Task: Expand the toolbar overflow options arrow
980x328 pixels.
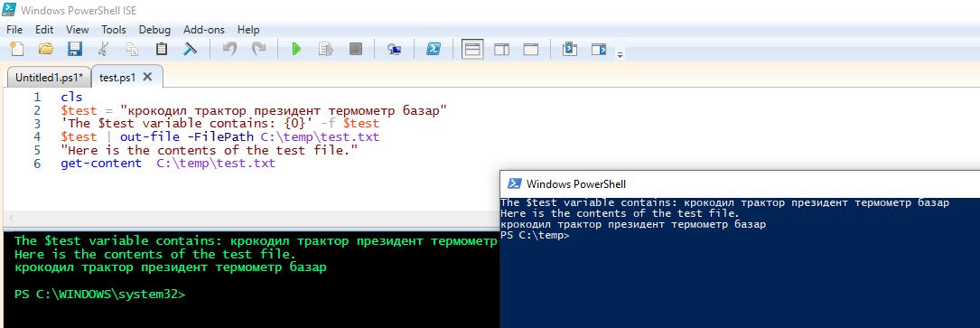Action: [x=620, y=55]
